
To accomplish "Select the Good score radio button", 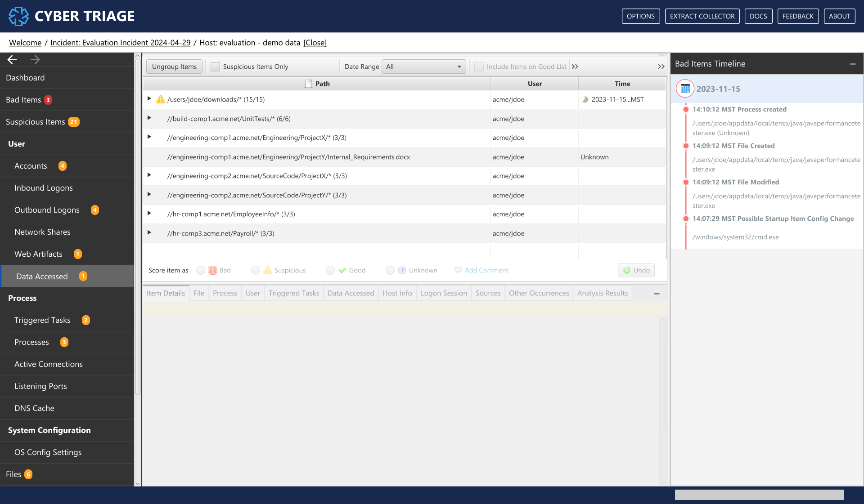I will [x=330, y=270].
